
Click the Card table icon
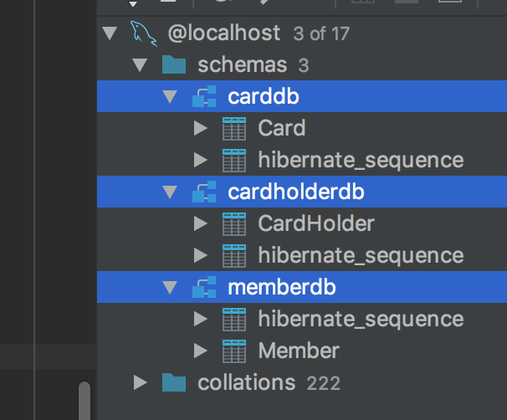234,128
